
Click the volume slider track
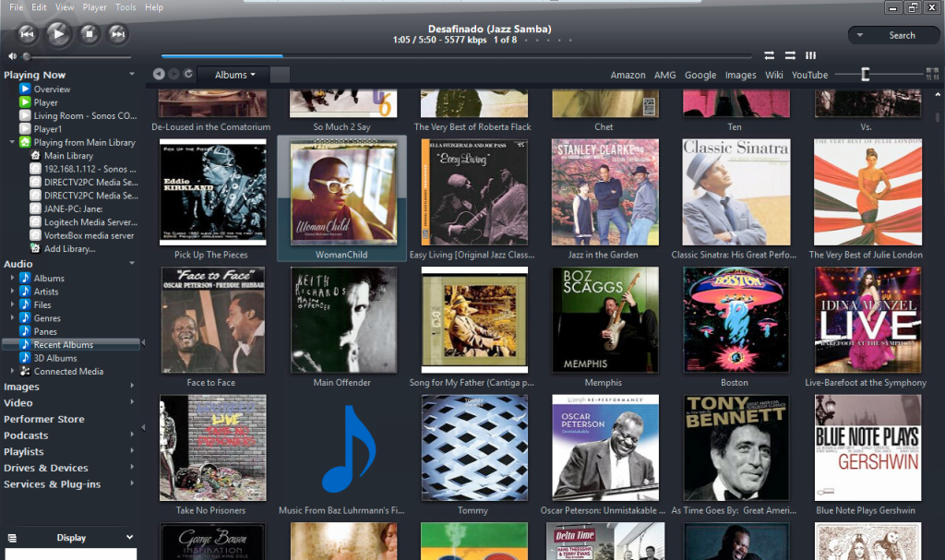click(x=78, y=56)
